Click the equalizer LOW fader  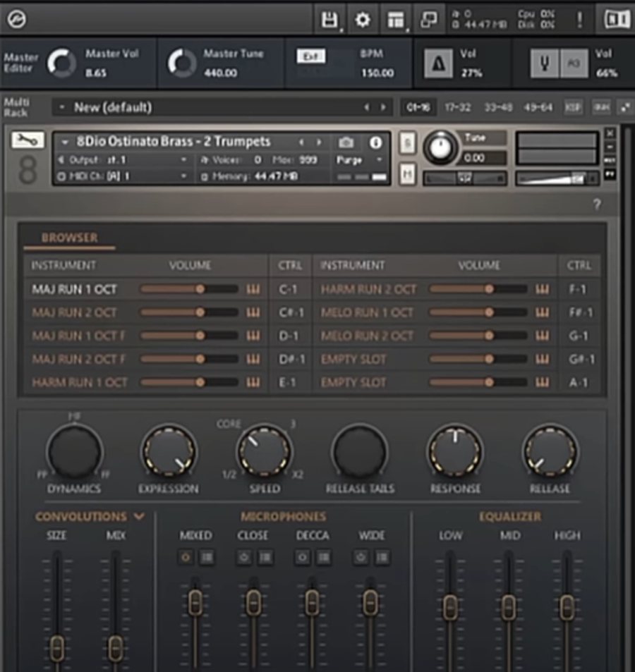coord(450,606)
